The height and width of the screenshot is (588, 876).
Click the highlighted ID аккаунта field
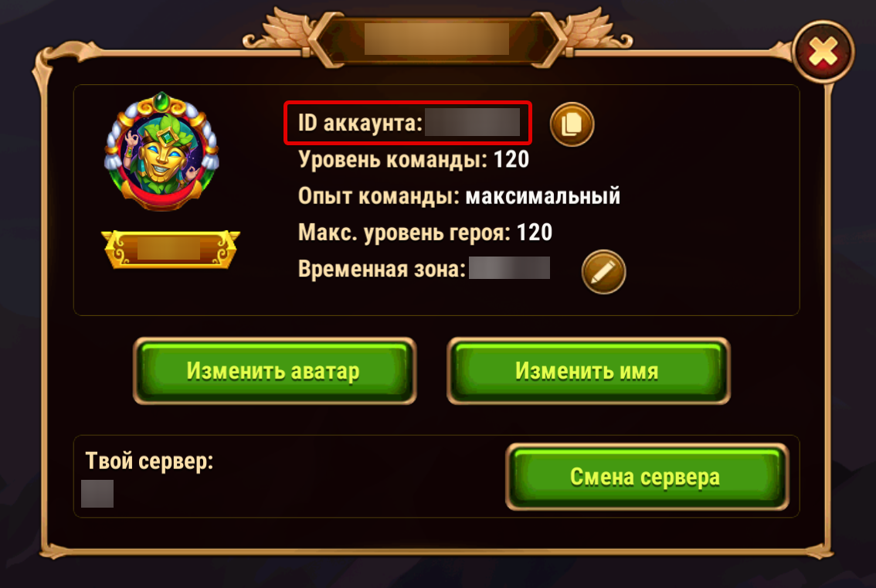[408, 123]
